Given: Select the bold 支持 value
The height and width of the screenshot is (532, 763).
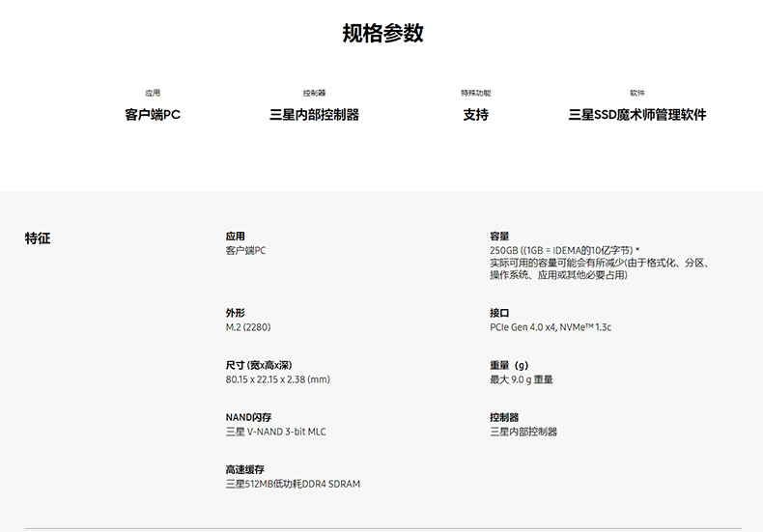Looking at the screenshot, I should coord(476,115).
